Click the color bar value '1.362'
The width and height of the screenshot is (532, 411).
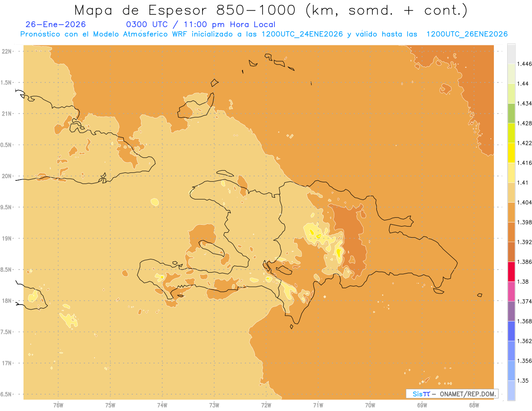pyautogui.click(x=524, y=341)
